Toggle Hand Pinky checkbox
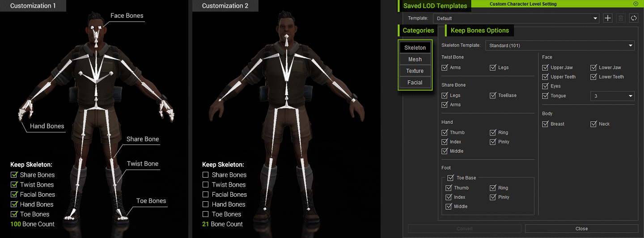This screenshot has height=238, width=644. [x=493, y=142]
